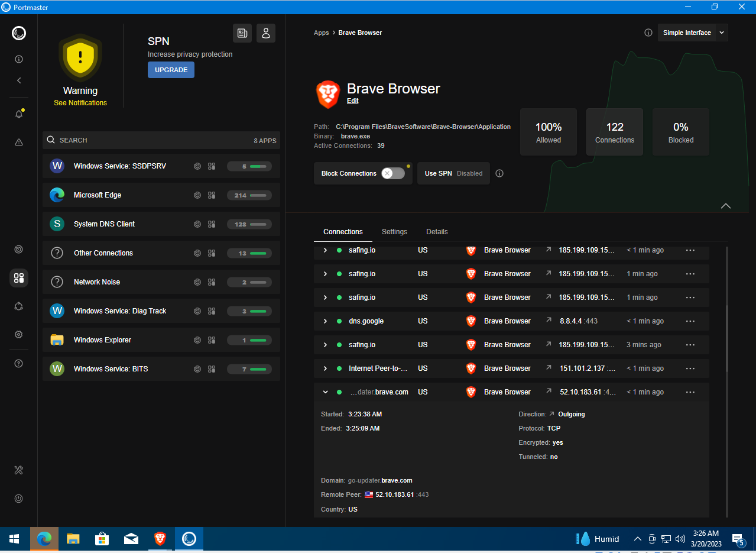
Task: Go to Apps in the breadcrumb
Action: point(322,33)
